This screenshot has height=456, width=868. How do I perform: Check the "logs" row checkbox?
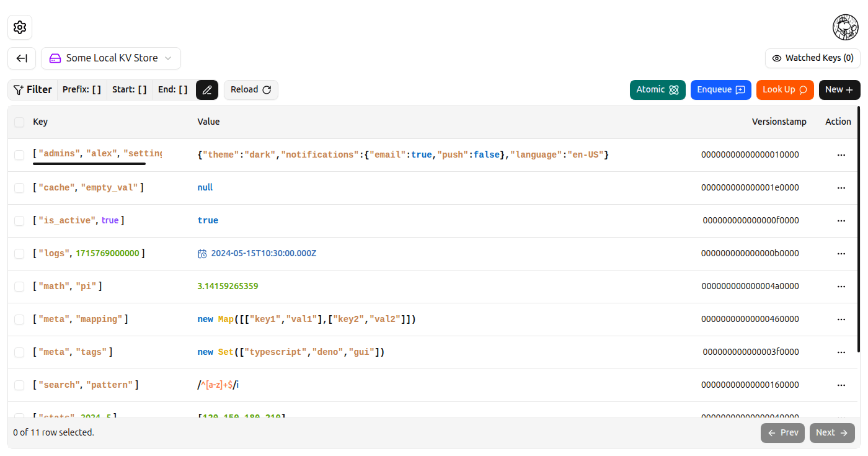(19, 254)
